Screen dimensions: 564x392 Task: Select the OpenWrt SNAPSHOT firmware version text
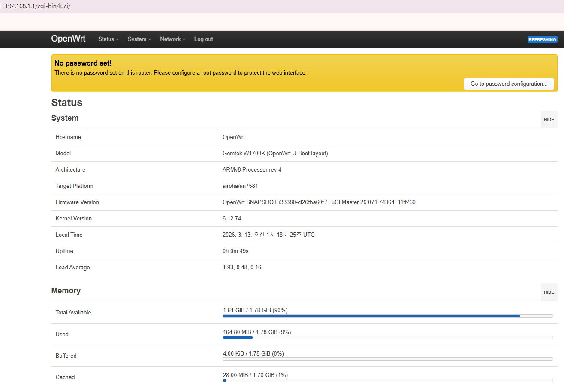[319, 202]
